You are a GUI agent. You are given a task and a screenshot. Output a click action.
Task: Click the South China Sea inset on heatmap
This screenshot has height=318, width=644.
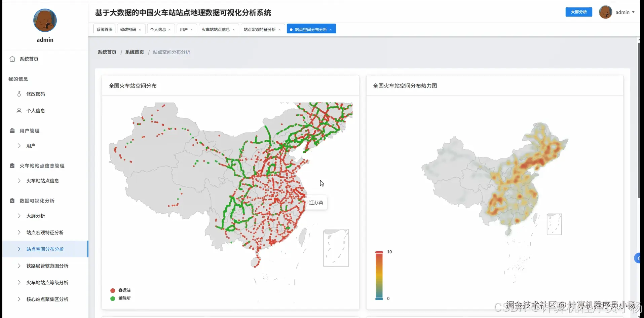click(x=554, y=224)
